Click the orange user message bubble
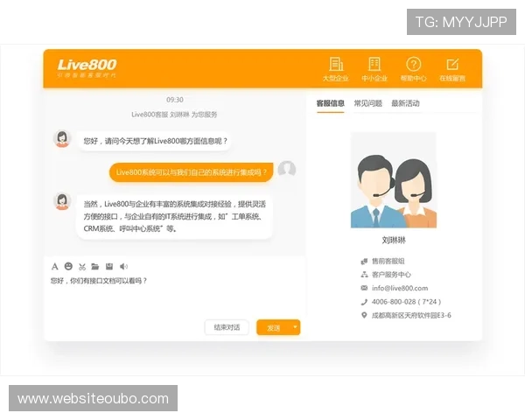The image size is (525, 420). point(191,172)
